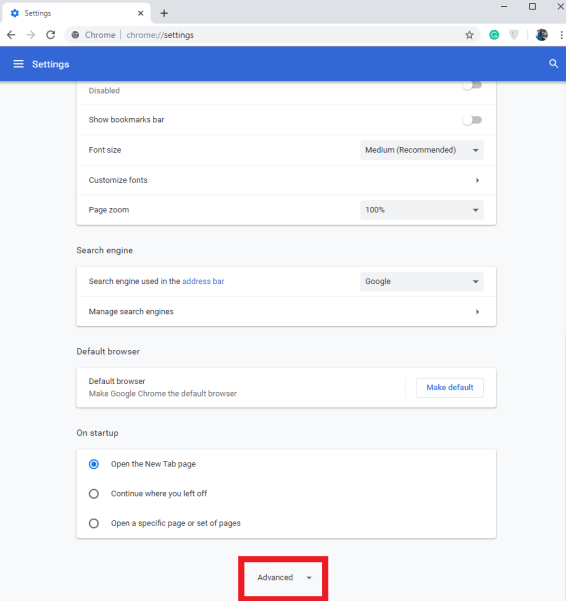Toggle the Show bookmarks bar switch
The width and height of the screenshot is (566, 601).
(472, 120)
